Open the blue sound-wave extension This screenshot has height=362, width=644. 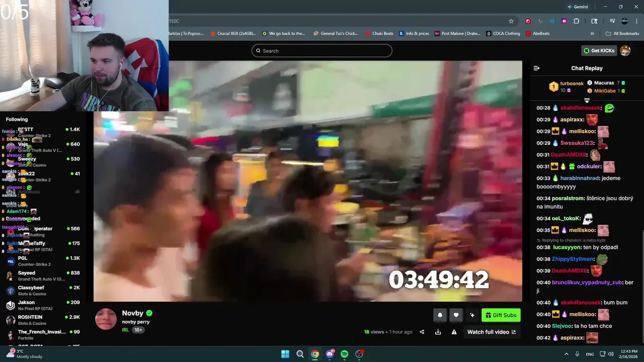(x=552, y=21)
